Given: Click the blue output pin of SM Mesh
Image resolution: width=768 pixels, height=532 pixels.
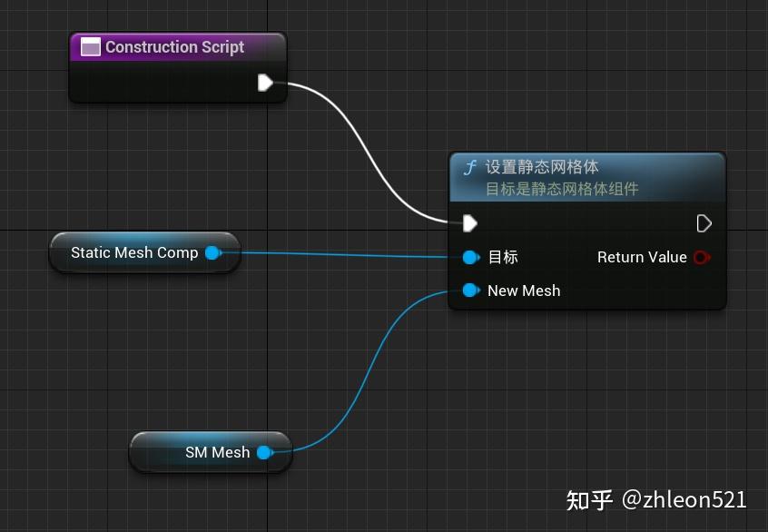Looking at the screenshot, I should tap(263, 451).
